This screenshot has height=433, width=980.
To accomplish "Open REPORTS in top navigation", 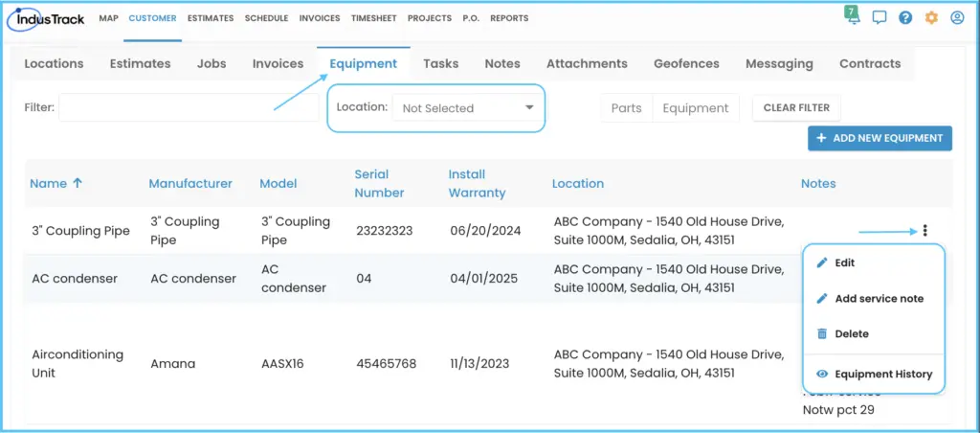I will [509, 18].
